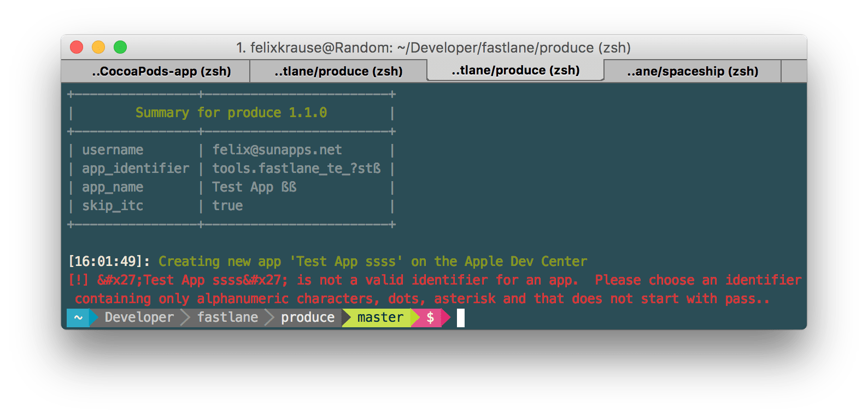The image size is (868, 417).
Task: Click the 'Creating new app' log line
Action: click(x=373, y=262)
